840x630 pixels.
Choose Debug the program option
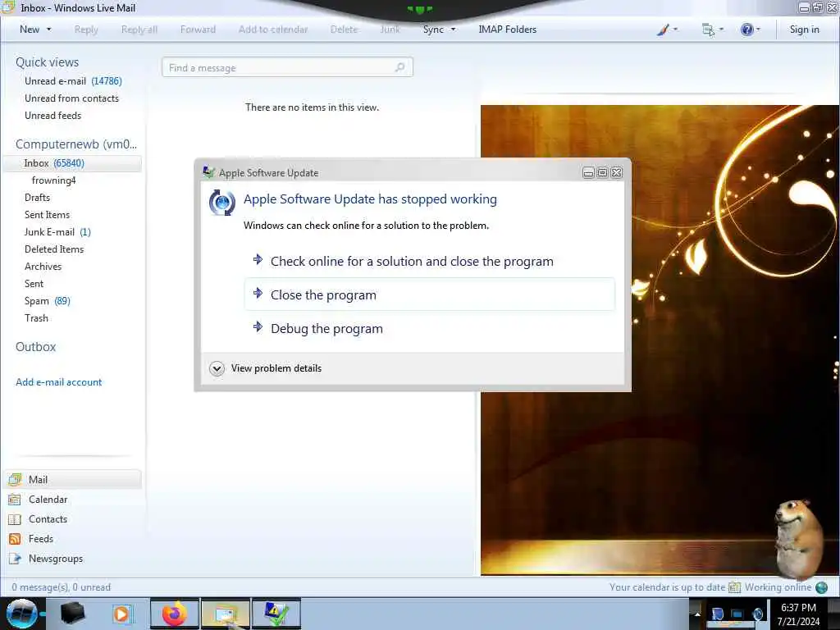429,328
